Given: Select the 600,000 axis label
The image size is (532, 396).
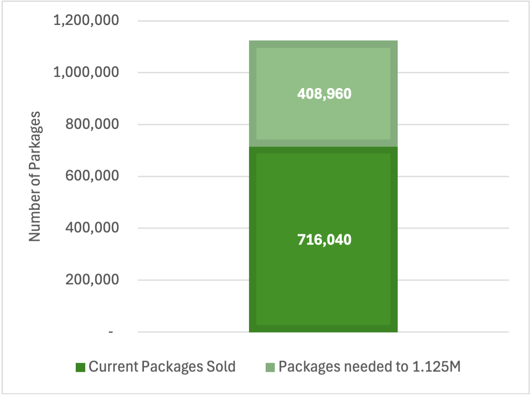Looking at the screenshot, I should click(x=92, y=176).
